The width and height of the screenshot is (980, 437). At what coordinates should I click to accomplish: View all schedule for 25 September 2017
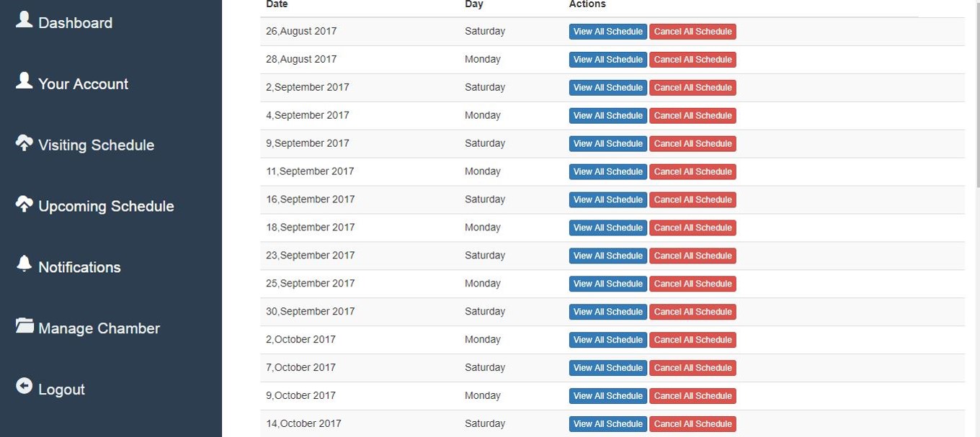pos(607,284)
